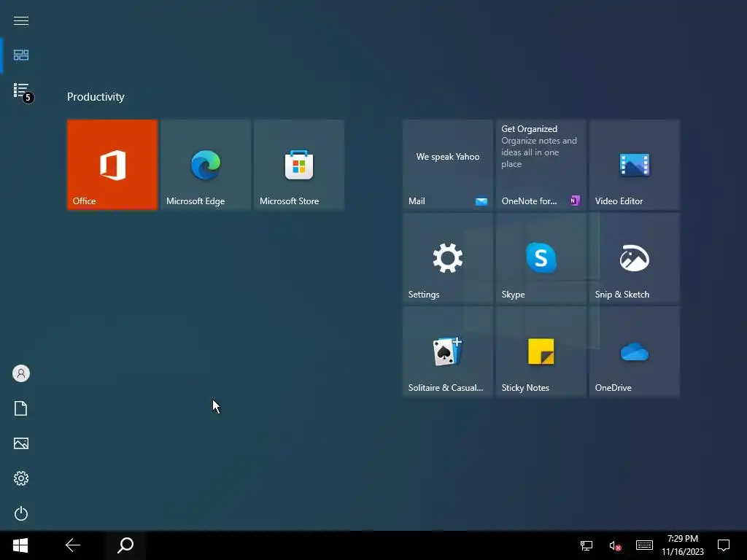Open the Action Center notifications
This screenshot has height=560, width=747.
(724, 545)
